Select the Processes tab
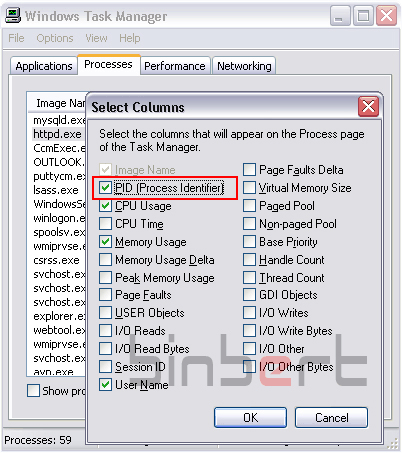 click(x=108, y=64)
